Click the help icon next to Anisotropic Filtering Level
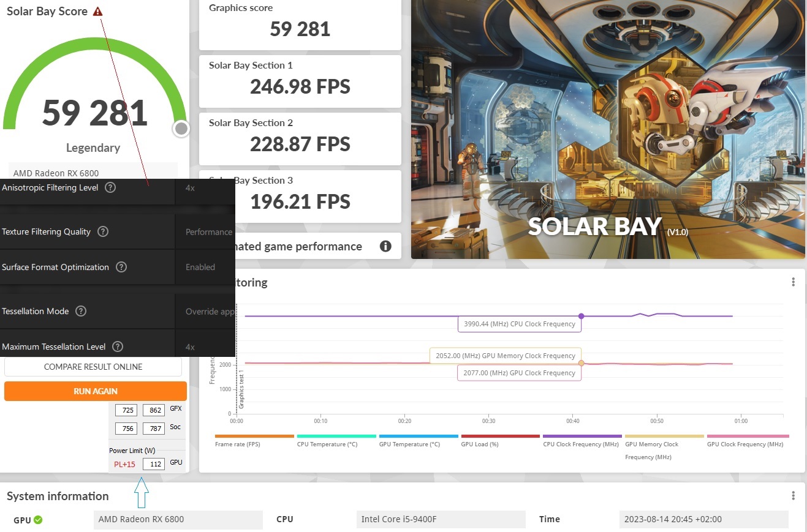 click(110, 187)
